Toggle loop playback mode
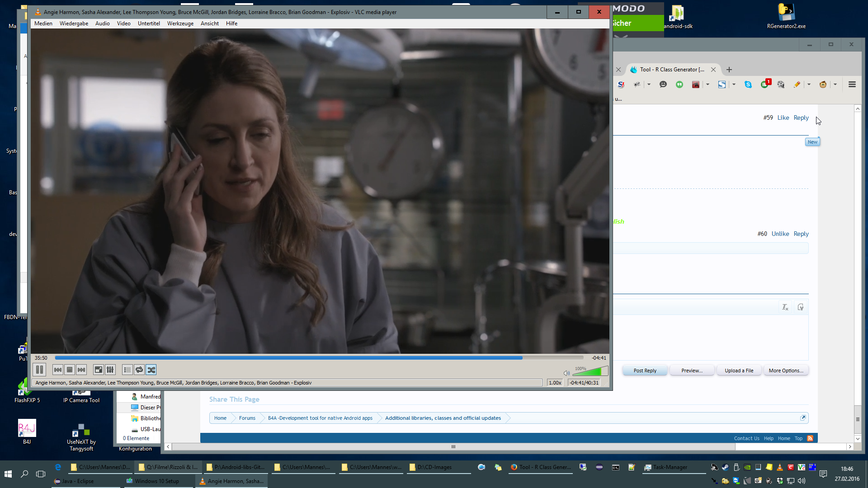The image size is (868, 488). tap(139, 370)
